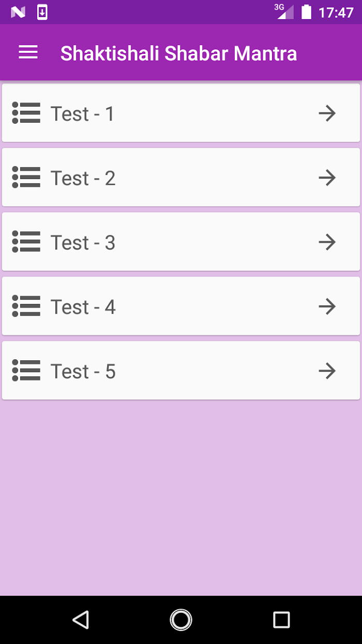
Task: Click the arrow on Test - 1 row
Action: (327, 113)
